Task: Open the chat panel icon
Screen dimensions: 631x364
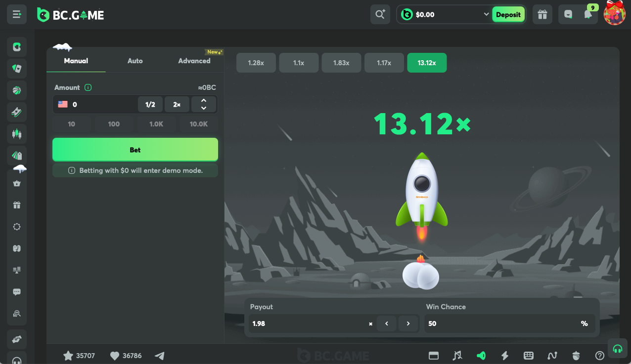Action: [x=568, y=14]
